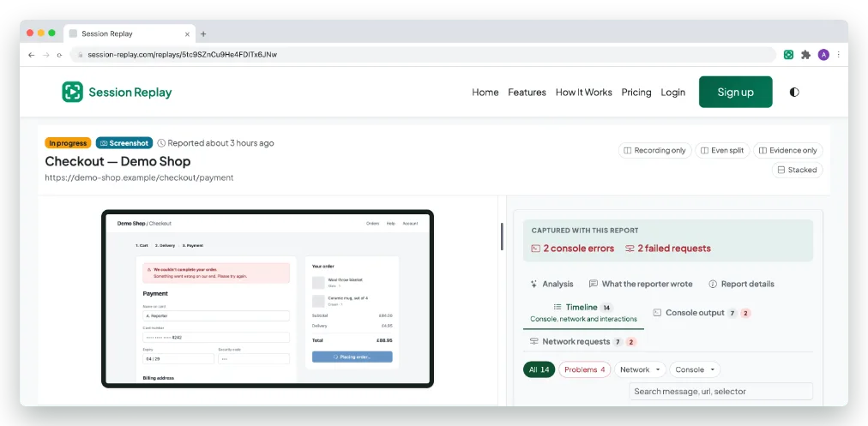Open the How It Works link
Viewport: 868px width, 426px height.
(584, 93)
